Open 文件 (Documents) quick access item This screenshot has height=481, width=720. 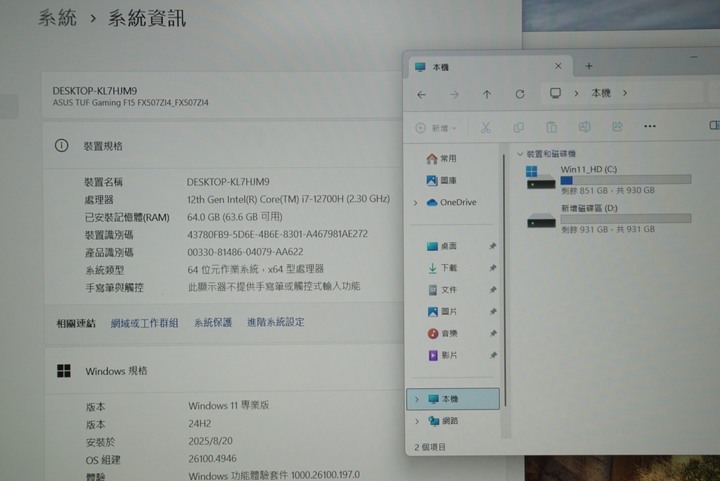pos(441,290)
